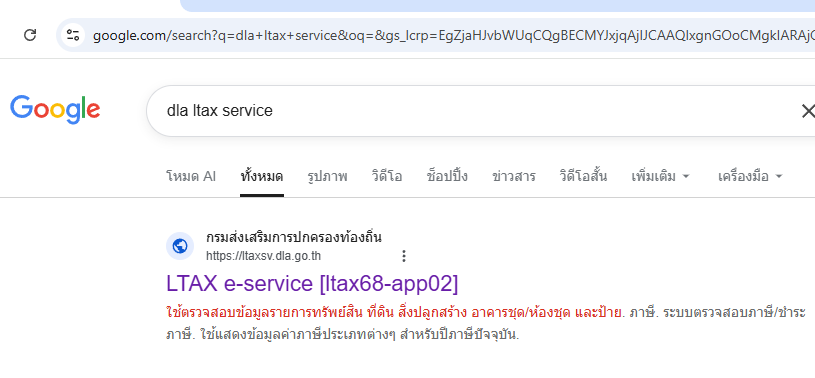Screen dimensions: 815x378
Task: Reload the page with the refresh icon
Action: (30, 35)
